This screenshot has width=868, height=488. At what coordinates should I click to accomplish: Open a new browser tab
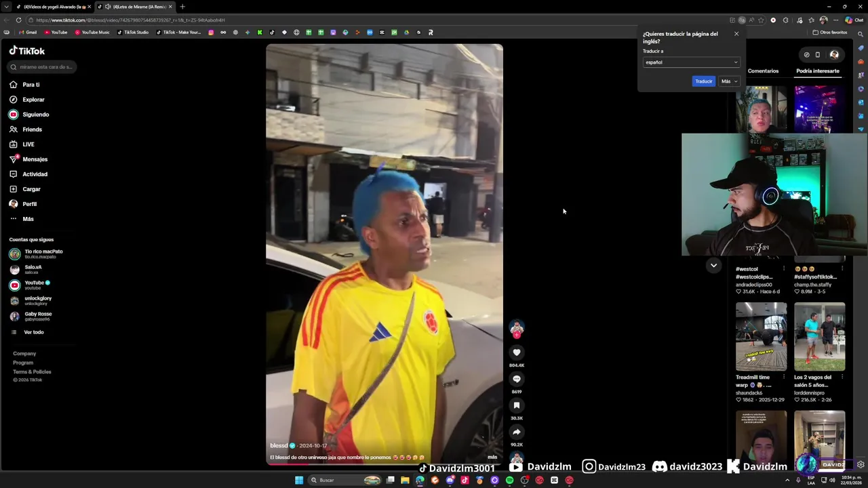182,7
